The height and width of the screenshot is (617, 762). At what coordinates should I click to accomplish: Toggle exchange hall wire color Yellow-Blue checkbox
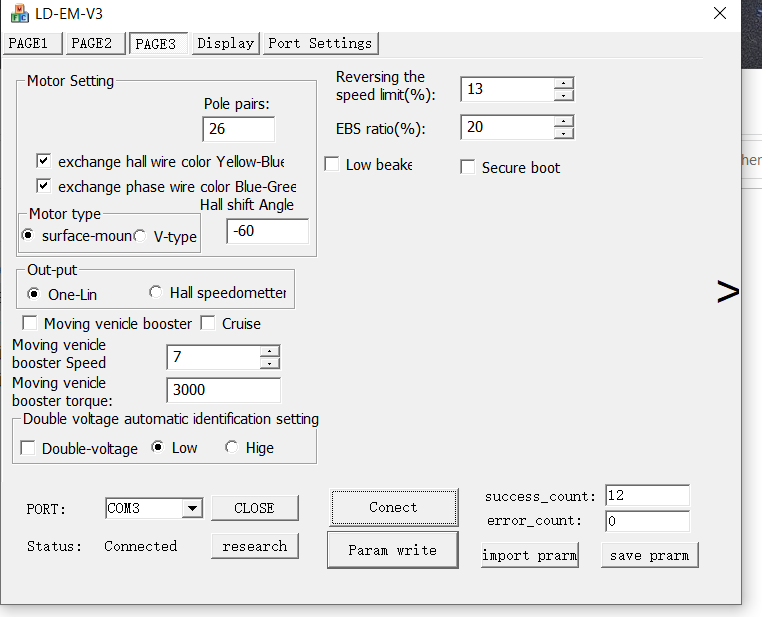[x=43, y=161]
